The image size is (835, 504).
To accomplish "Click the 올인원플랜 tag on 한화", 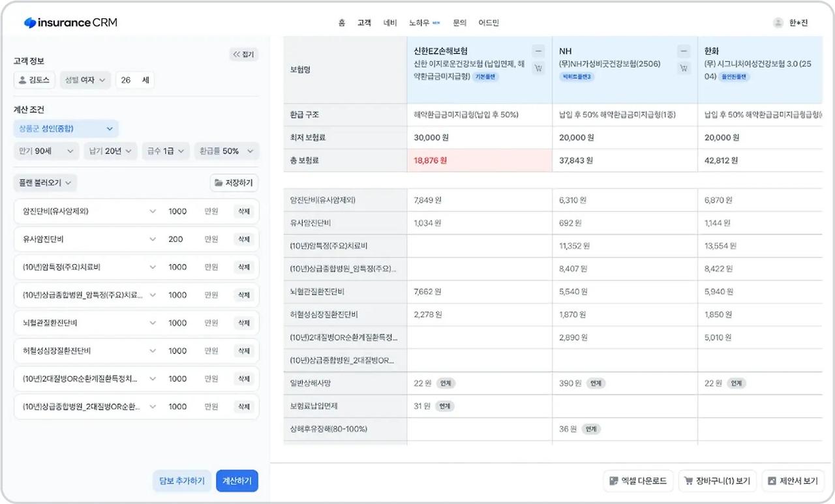I will [735, 76].
